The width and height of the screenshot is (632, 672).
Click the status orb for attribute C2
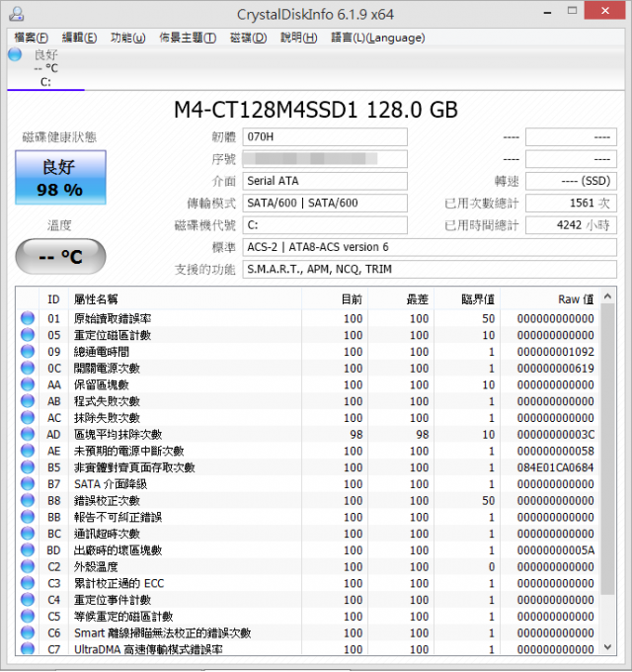(x=28, y=566)
